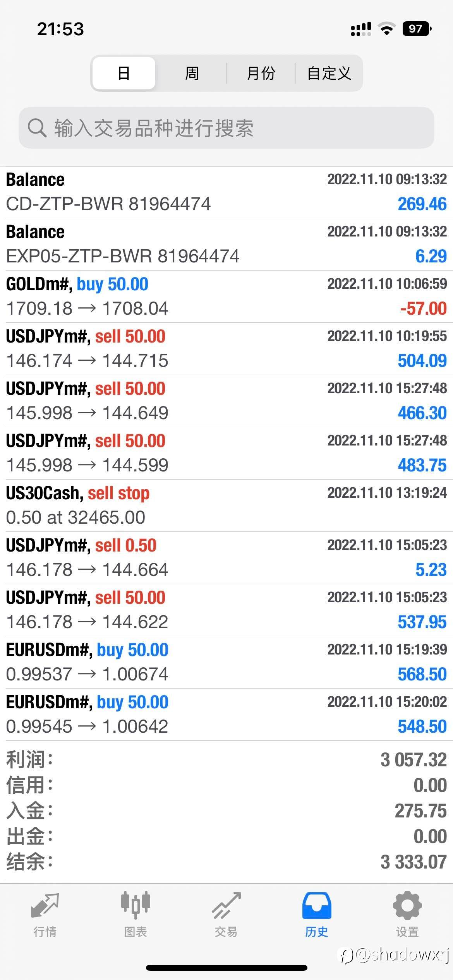Open the 行情 quotes tab icon
The height and width of the screenshot is (980, 453).
(x=45, y=905)
